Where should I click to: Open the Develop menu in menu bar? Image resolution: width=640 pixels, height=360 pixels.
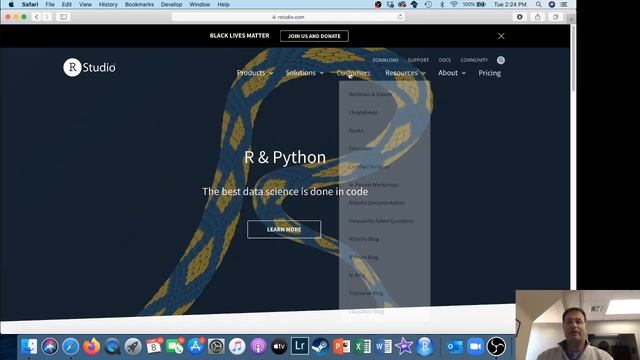pos(171,4)
